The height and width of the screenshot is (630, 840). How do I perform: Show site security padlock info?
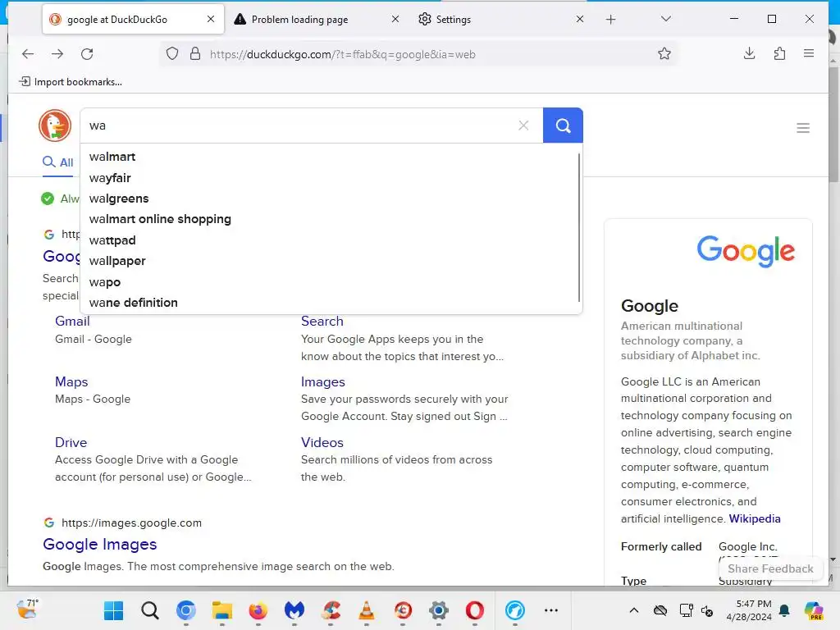pos(195,54)
